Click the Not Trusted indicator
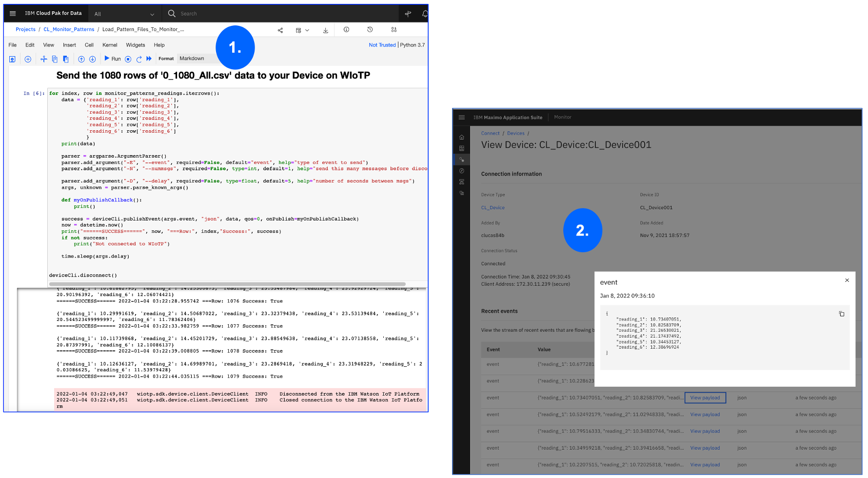The image size is (868, 478). pyautogui.click(x=382, y=45)
